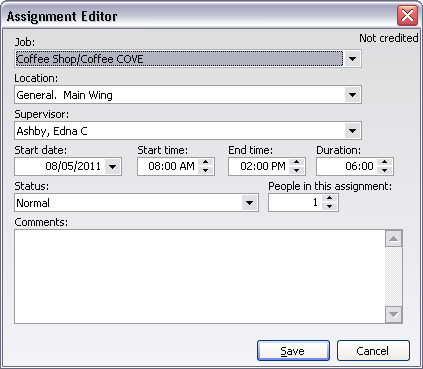Increase Start time with up arrow
423x369 pixels.
[205, 162]
